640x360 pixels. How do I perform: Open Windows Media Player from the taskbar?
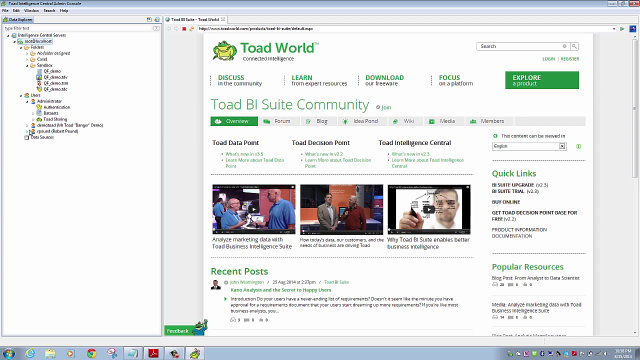tap(70, 353)
